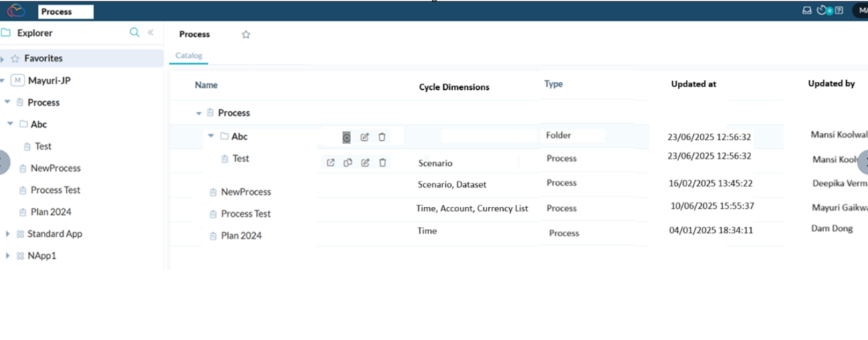The image size is (868, 340).
Task: Open the inbox icon in the top bar
Action: pyautogui.click(x=807, y=11)
